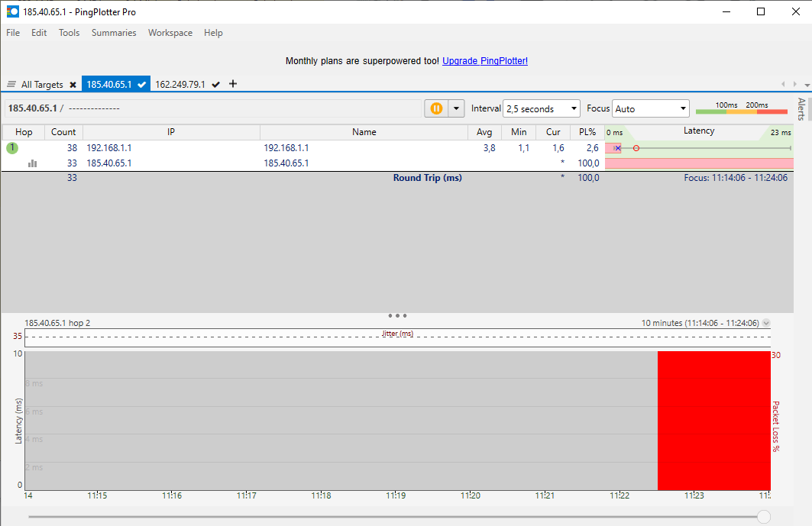Click the Jitter (ms) graph strip

tap(398, 337)
